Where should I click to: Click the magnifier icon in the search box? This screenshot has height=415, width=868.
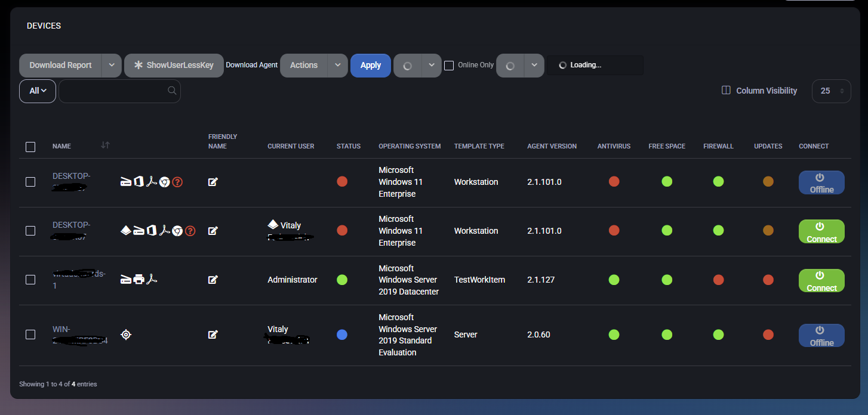[172, 91]
